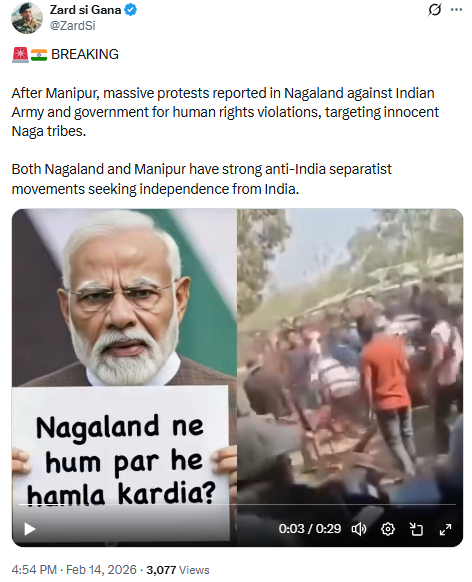472x582 pixels.
Task: Seek along the video progress bar
Action: pyautogui.click(x=237, y=504)
